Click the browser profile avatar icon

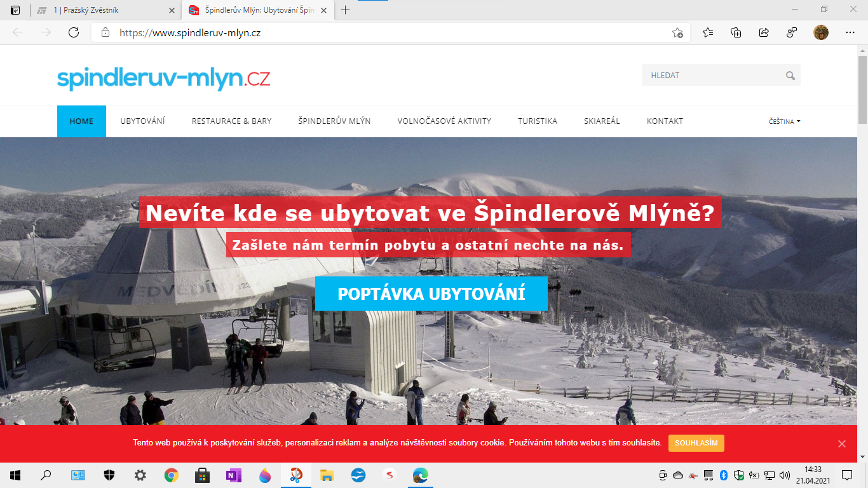pos(820,31)
